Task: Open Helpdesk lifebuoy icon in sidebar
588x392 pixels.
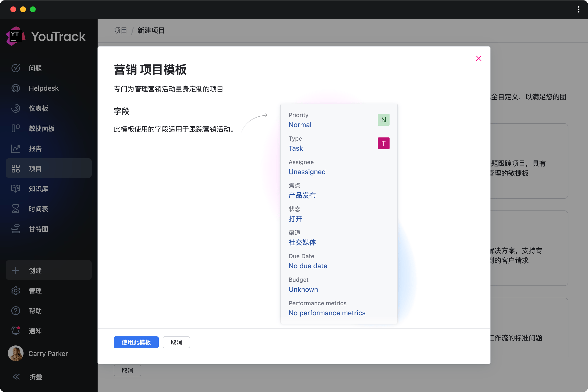Action: (15, 88)
